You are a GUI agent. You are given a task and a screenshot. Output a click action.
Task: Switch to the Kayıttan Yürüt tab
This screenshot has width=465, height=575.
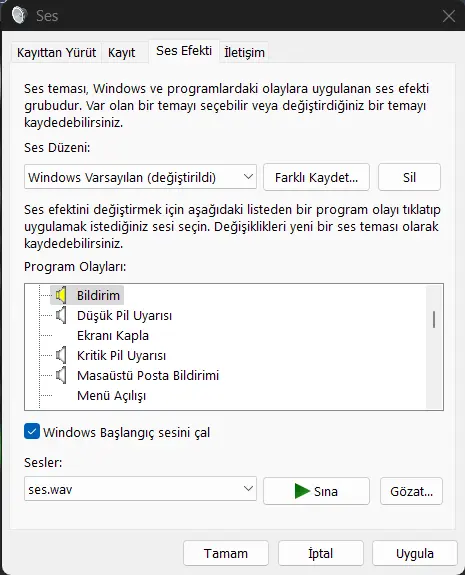point(56,52)
